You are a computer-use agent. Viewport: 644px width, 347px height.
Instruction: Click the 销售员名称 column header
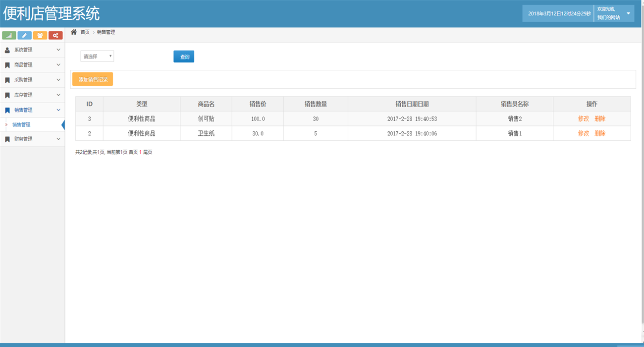pos(515,104)
